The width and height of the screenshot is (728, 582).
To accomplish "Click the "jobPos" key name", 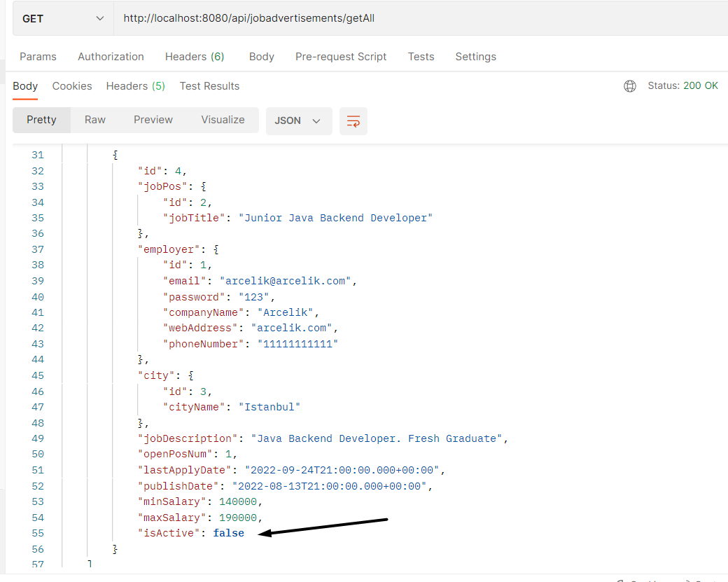I will [162, 186].
